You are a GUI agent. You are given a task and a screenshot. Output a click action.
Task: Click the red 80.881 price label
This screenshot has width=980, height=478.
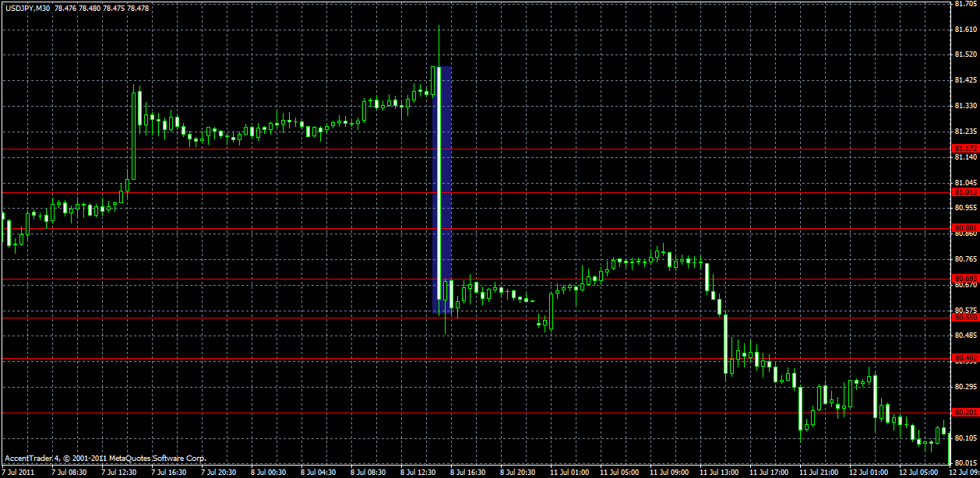pos(966,229)
